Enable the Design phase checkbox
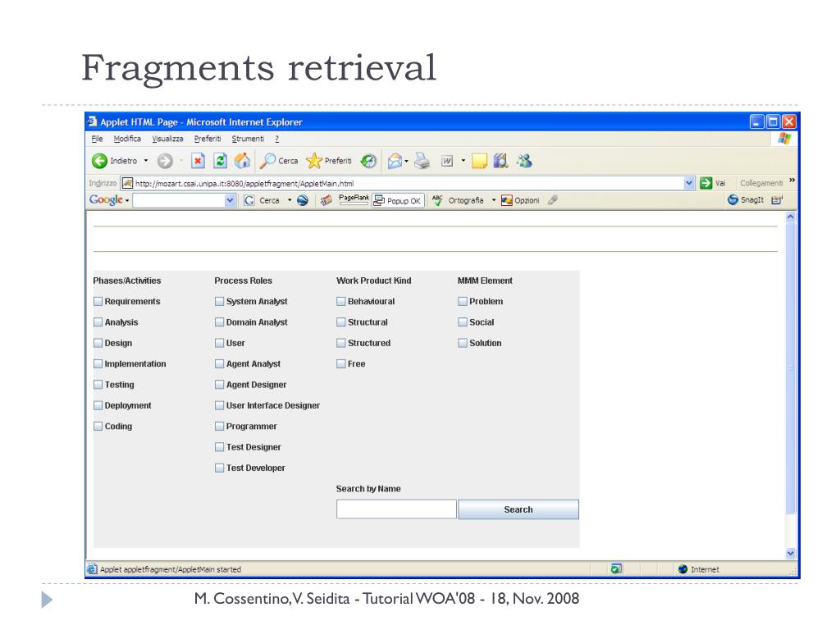Screen dimensions: 840x630 [x=98, y=343]
